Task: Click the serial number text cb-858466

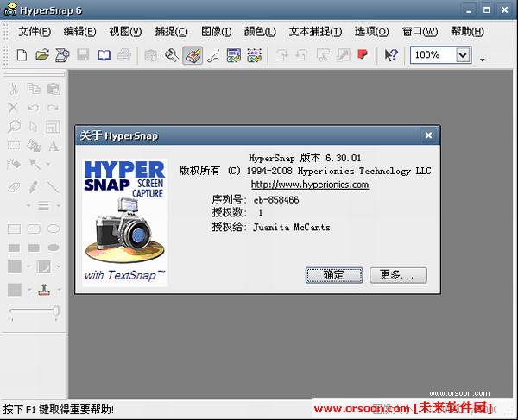Action: click(x=276, y=200)
